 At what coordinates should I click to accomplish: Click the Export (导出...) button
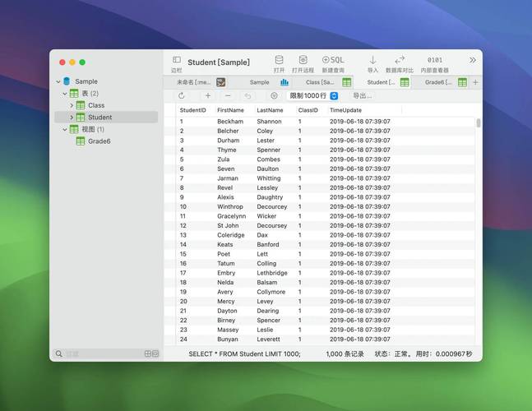click(362, 95)
